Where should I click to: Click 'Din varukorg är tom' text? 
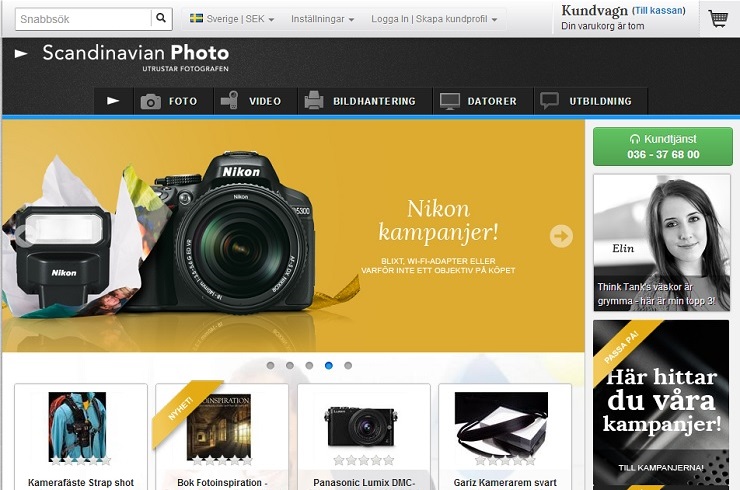click(x=603, y=26)
